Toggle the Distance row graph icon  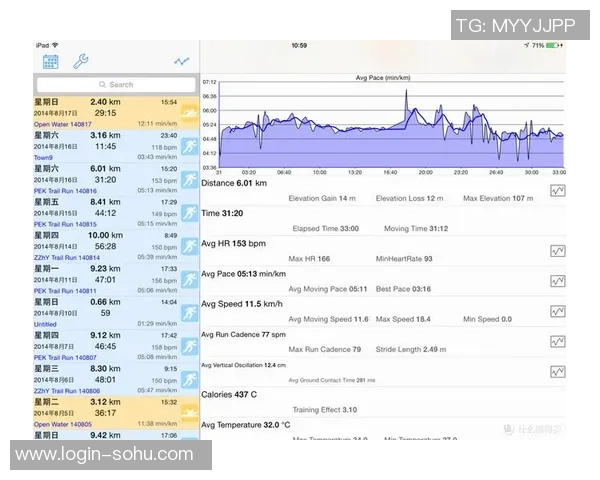coord(557,190)
